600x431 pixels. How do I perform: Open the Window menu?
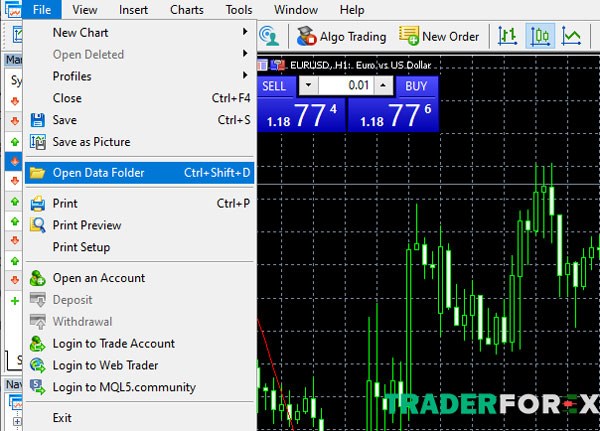coord(296,10)
